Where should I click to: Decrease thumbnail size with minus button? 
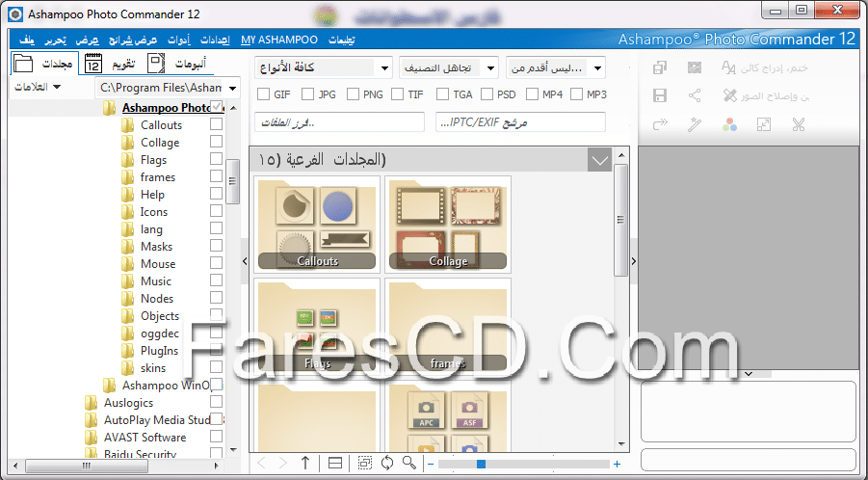tap(431, 464)
